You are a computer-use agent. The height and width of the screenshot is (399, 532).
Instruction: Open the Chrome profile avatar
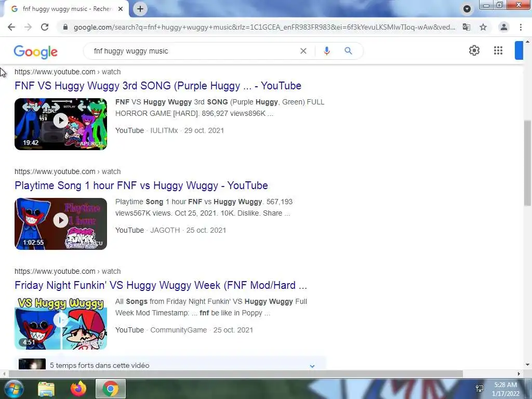(x=504, y=27)
